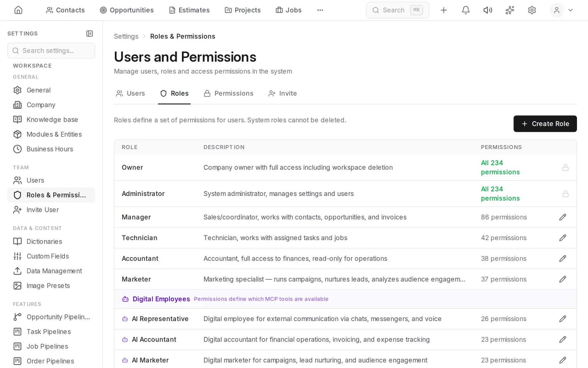
Task: Follow the Settings breadcrumb link
Action: coord(126,36)
